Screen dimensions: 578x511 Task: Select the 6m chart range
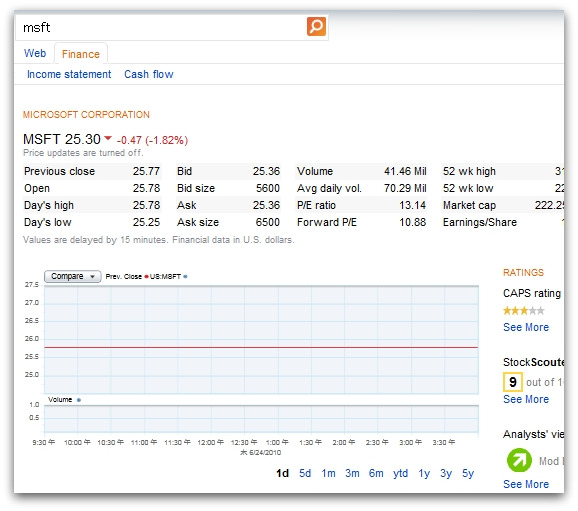pos(376,473)
